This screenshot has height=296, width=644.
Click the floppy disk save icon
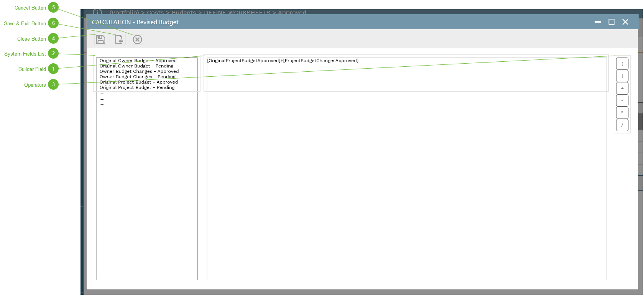pos(100,39)
